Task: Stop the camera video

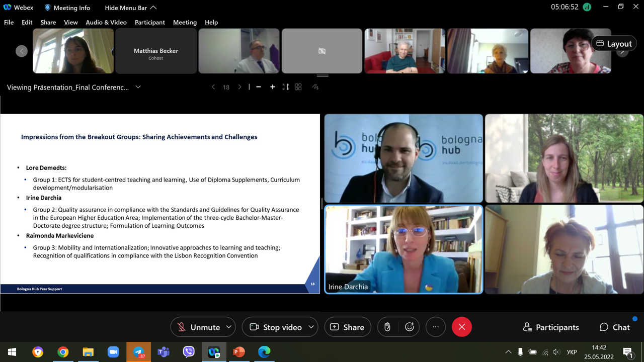Action: [276, 327]
